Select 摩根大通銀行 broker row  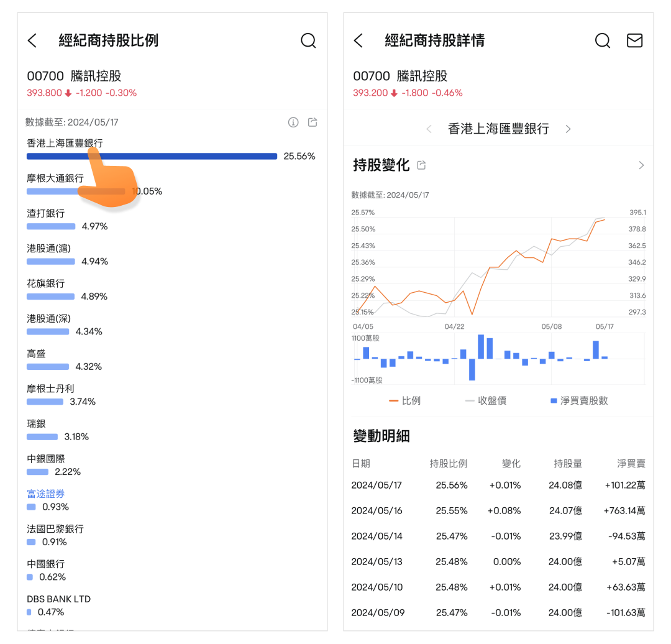pos(55,178)
